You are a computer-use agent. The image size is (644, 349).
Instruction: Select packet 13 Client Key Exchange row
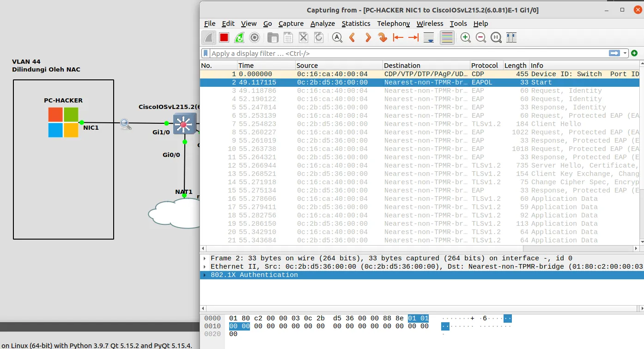point(420,174)
